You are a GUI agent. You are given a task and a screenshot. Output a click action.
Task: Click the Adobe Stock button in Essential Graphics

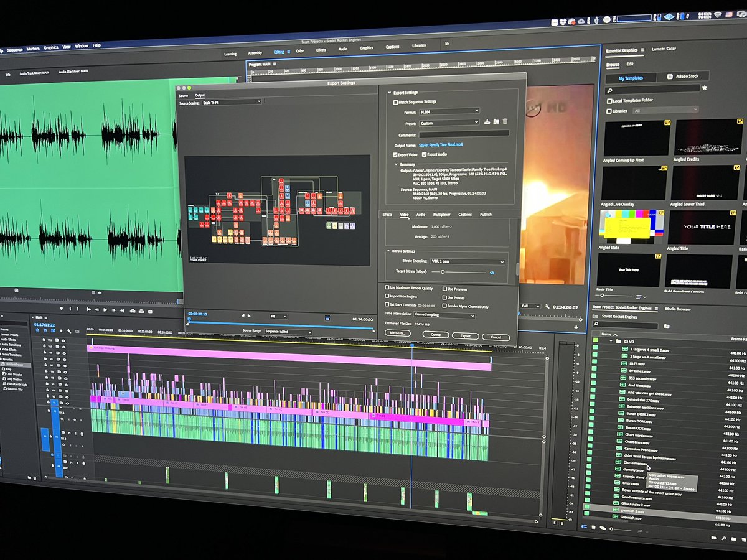[682, 76]
